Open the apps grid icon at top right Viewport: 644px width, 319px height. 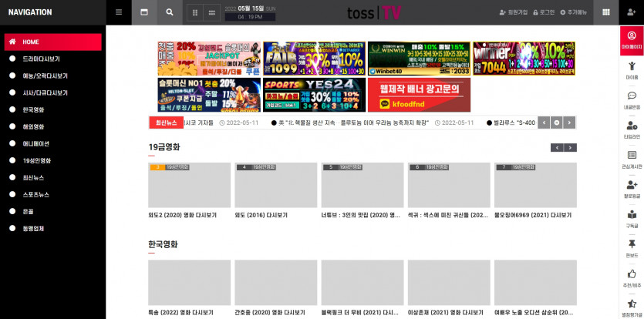[x=606, y=12]
